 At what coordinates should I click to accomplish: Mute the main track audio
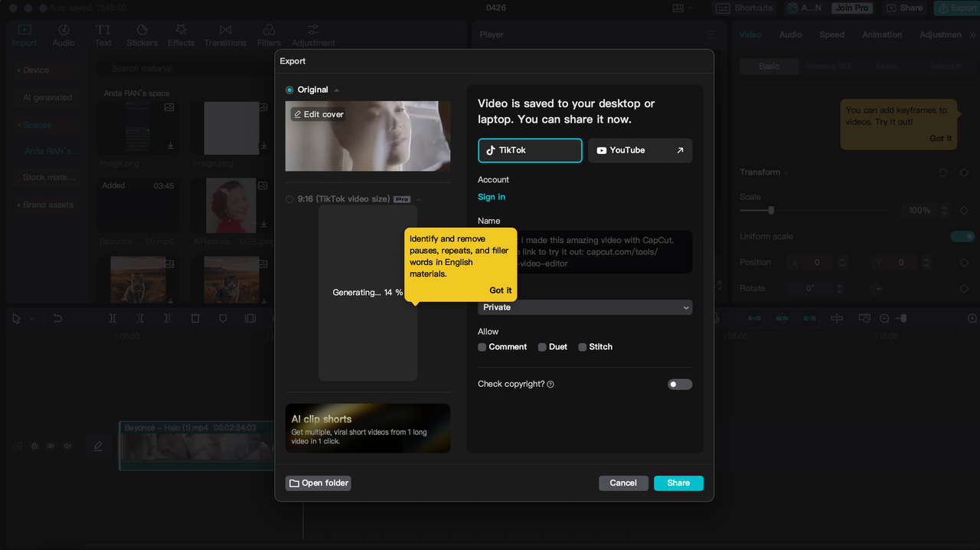point(67,446)
